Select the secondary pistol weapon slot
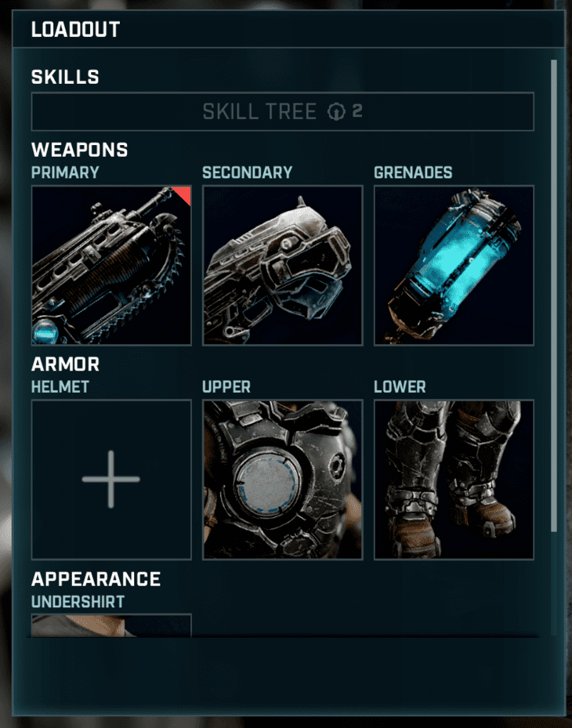The height and width of the screenshot is (728, 572). point(282,265)
